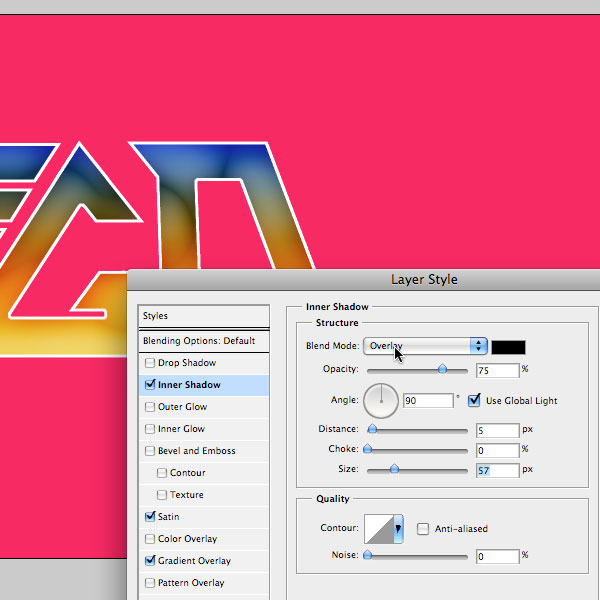600x600 pixels.
Task: Click the Angle dial control
Action: [x=381, y=401]
